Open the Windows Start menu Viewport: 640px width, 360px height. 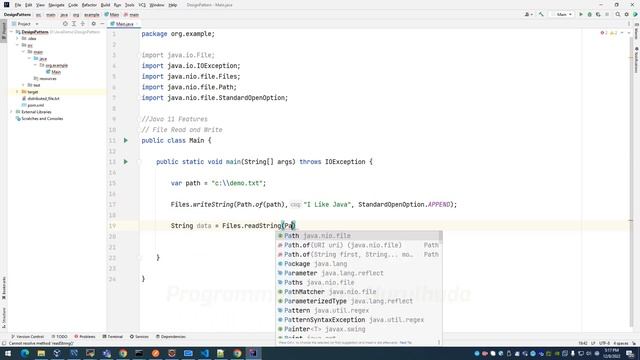8,353
